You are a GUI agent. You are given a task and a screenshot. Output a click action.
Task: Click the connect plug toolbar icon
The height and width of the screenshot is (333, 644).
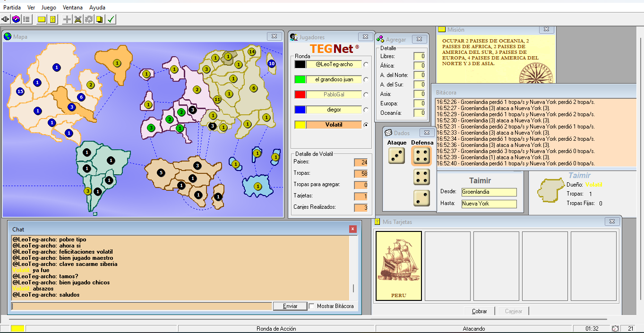(6, 19)
